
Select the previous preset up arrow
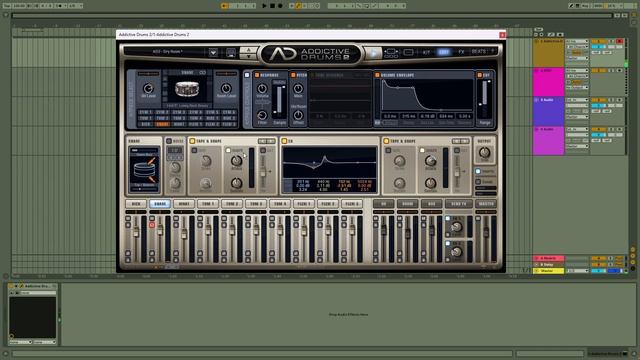(x=249, y=50)
